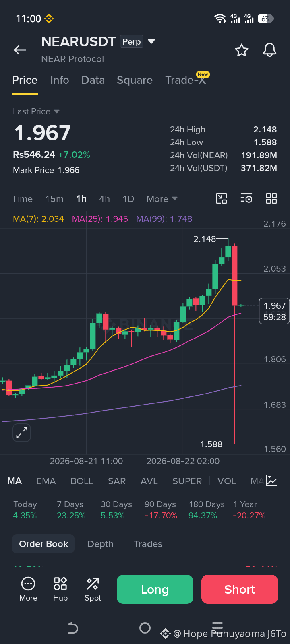Tap the red Short button
290x644 pixels.
[240, 589]
